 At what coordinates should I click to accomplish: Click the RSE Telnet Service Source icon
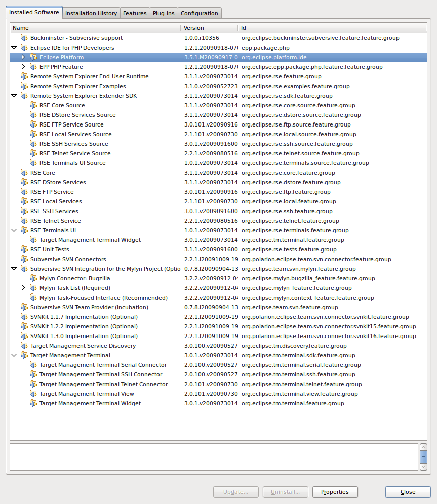coord(33,153)
